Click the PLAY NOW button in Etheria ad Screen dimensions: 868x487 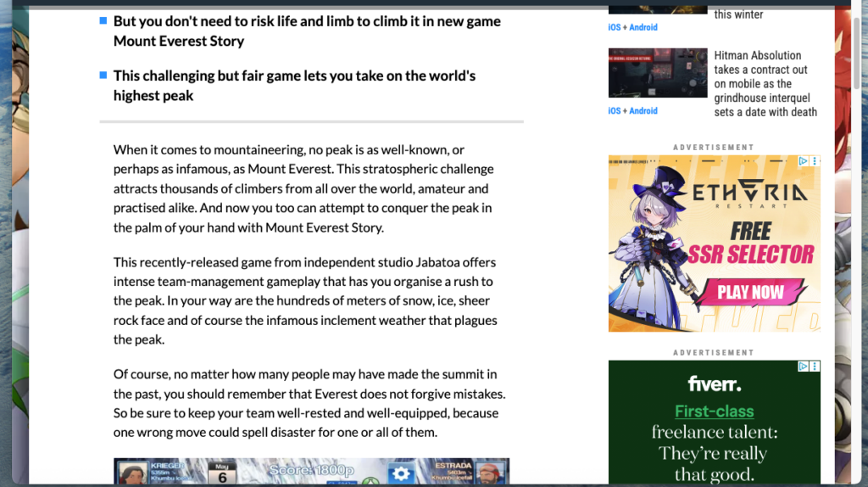751,292
